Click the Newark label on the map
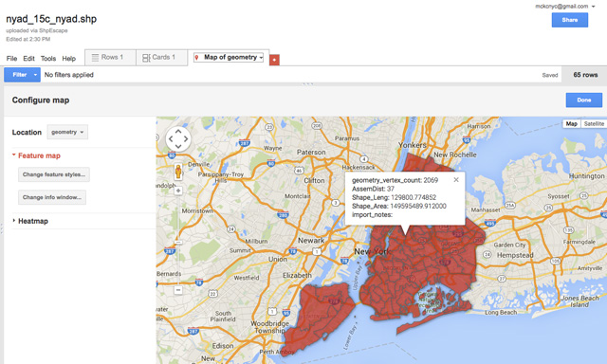Image resolution: width=607 pixels, height=364 pixels. point(311,240)
